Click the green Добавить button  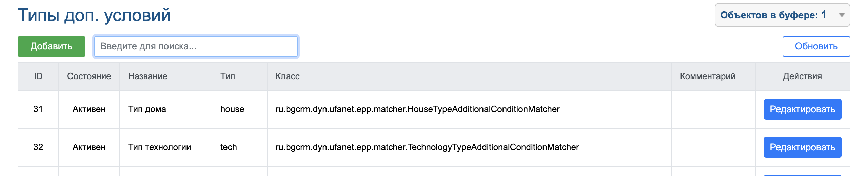pyautogui.click(x=52, y=46)
